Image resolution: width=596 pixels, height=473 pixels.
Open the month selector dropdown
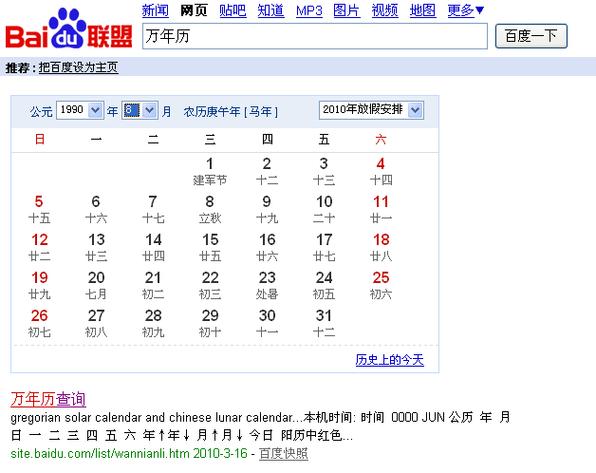pos(139,110)
